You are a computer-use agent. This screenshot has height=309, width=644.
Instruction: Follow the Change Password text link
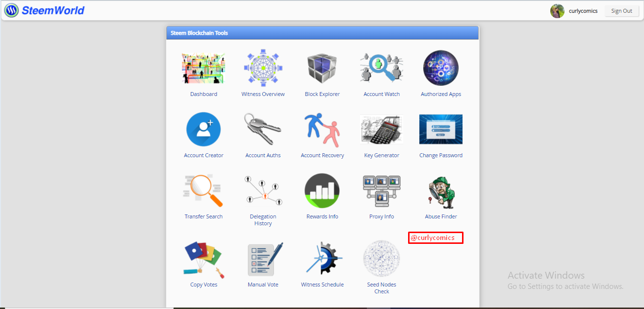click(441, 155)
